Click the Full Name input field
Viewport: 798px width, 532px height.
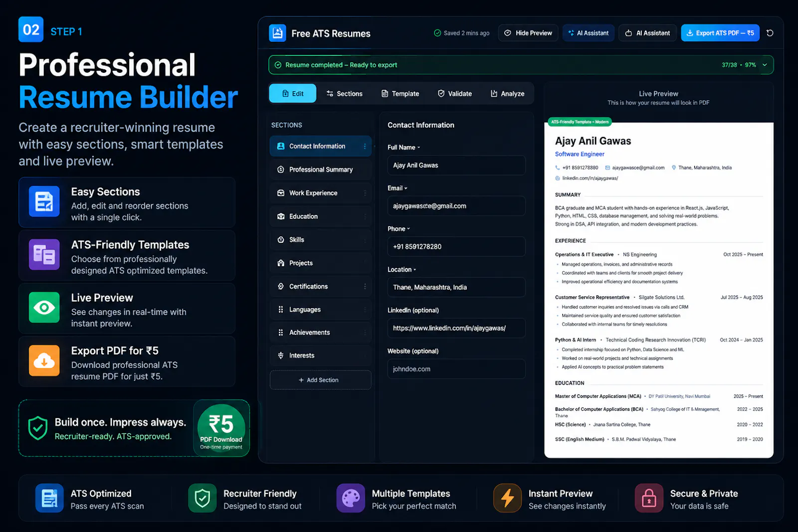(456, 165)
